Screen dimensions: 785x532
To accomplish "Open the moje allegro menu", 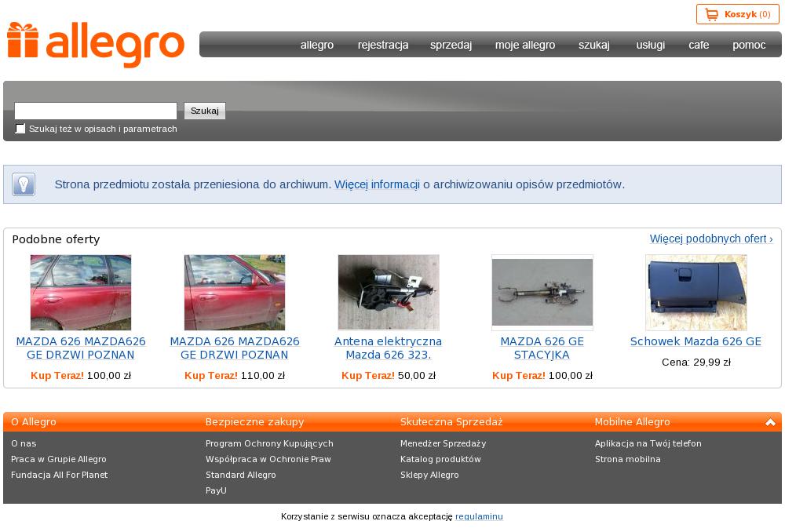I will (525, 45).
